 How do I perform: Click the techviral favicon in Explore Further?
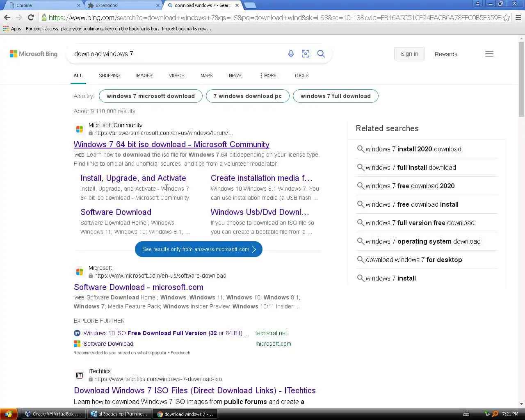77,333
